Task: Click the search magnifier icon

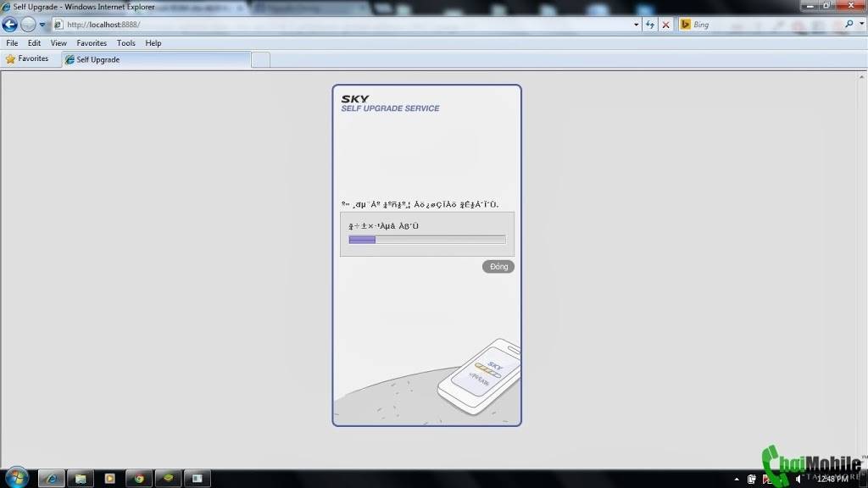Action: [849, 24]
